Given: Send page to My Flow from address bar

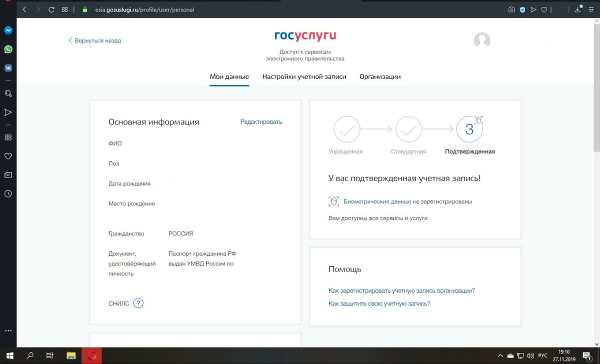Looking at the screenshot, I should [533, 9].
